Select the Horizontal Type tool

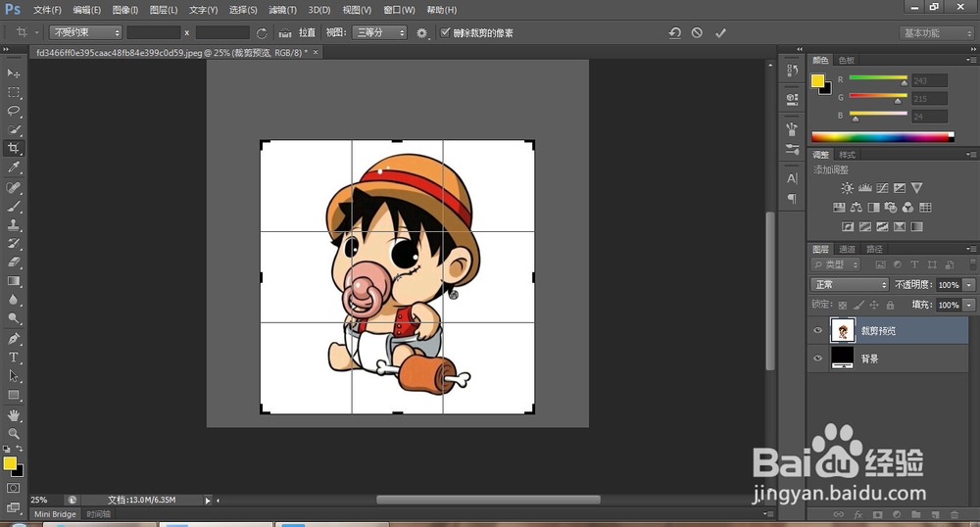pos(13,358)
